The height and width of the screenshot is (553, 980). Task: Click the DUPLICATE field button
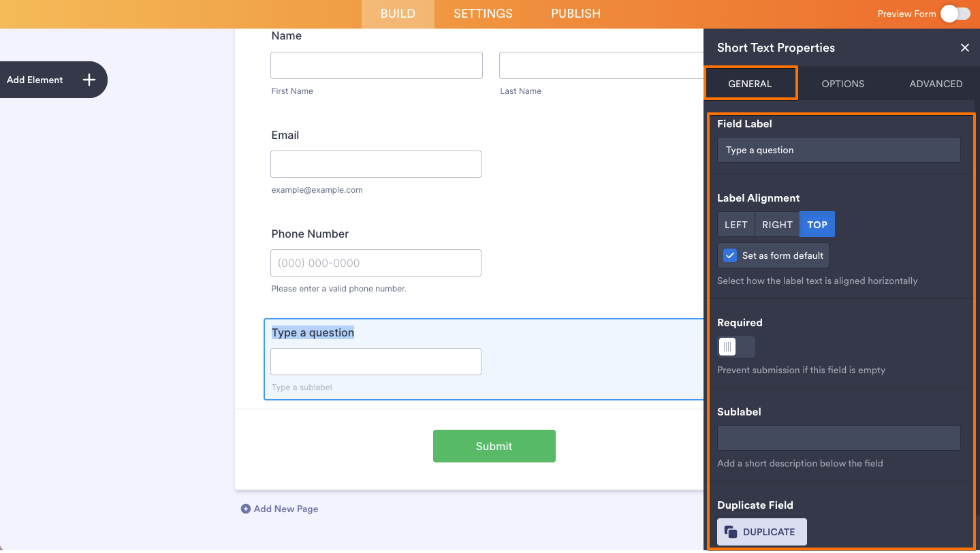click(x=762, y=532)
